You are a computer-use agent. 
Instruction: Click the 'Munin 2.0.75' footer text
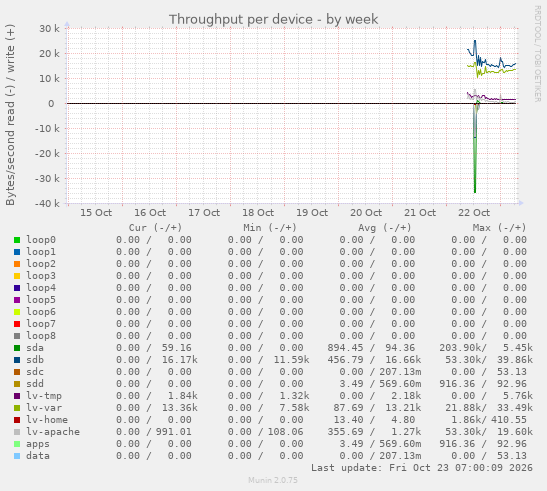point(273,480)
